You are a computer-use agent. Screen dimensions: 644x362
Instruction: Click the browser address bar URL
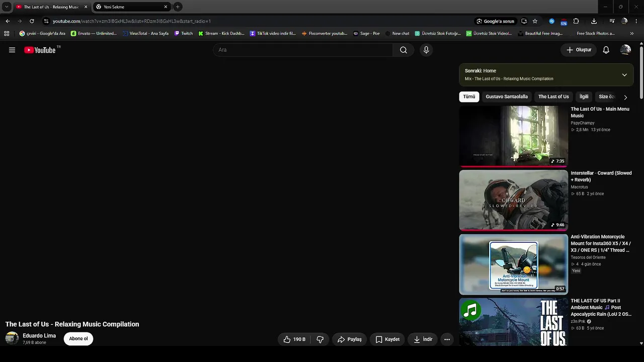click(x=132, y=21)
